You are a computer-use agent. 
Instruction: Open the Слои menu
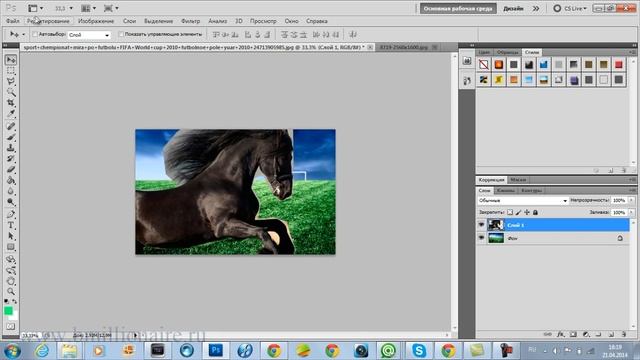[x=129, y=21]
